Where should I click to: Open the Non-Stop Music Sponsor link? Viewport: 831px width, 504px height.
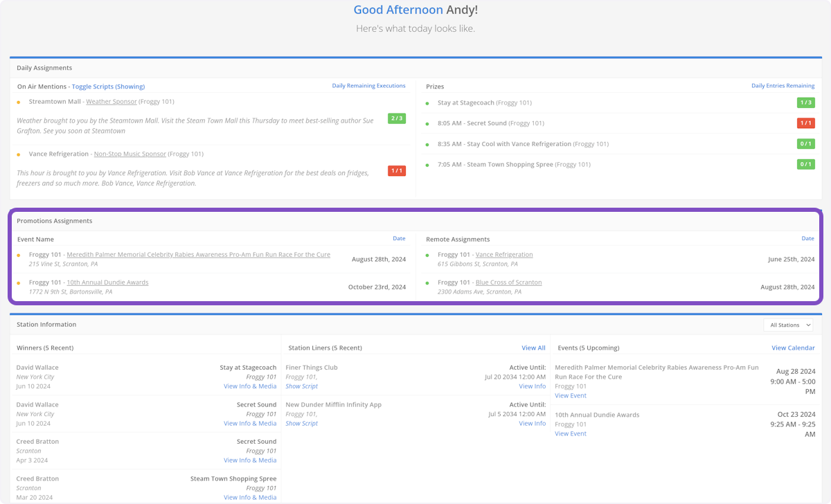pyautogui.click(x=130, y=154)
